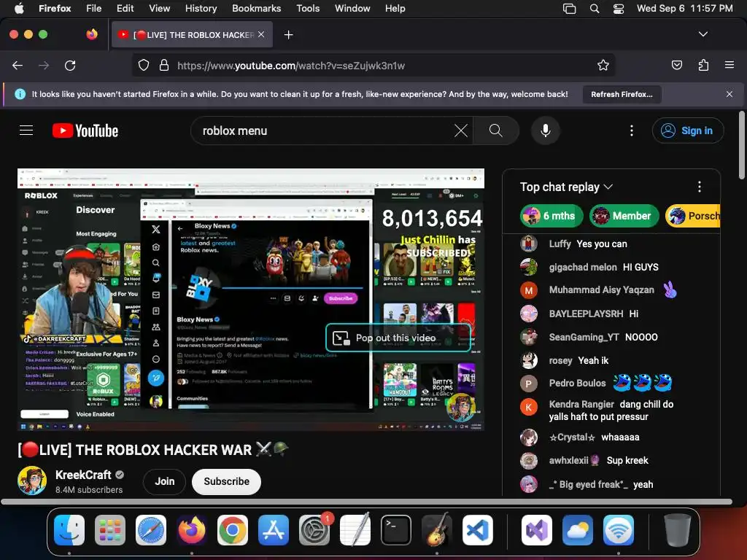Image resolution: width=747 pixels, height=560 pixels.
Task: Click the Subscribe button
Action: pos(226,481)
